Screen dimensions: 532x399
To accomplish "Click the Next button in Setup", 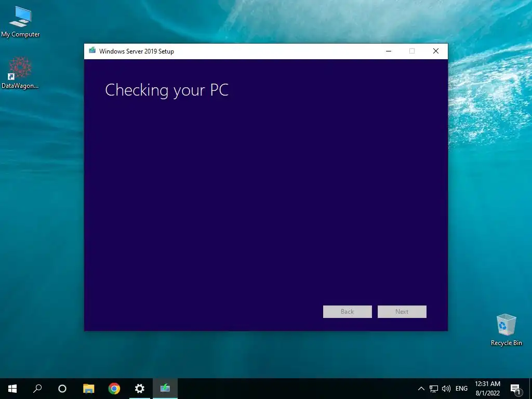I will [402, 312].
